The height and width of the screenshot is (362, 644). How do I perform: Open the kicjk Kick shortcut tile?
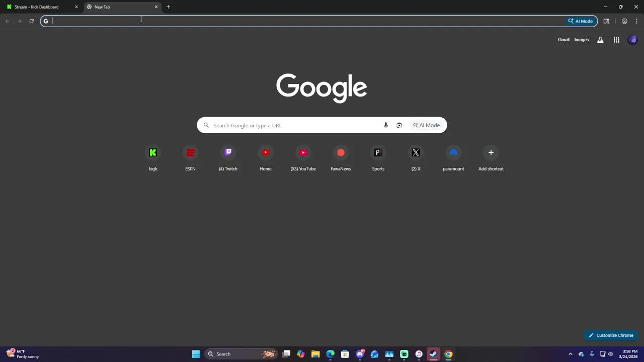click(x=153, y=158)
